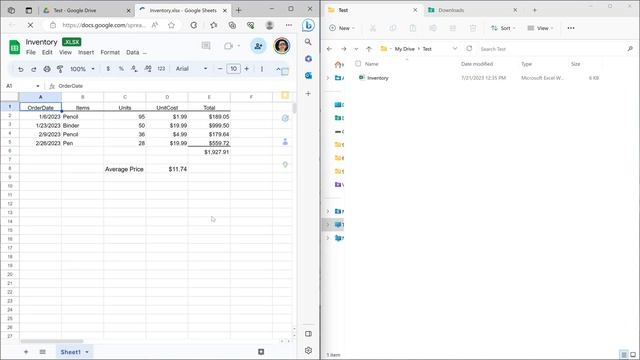Screen dimensions: 640x360
Task: Open the File menu in Sheets
Action: [31, 52]
